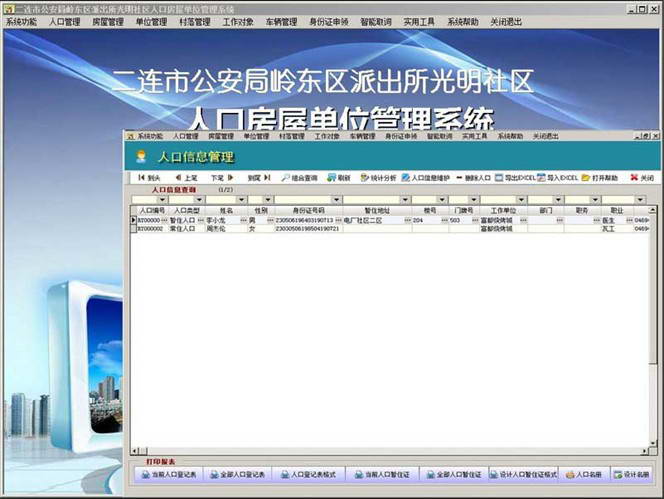
Task: Expand filter dropdown above 工作单位 column
Action: tap(521, 200)
